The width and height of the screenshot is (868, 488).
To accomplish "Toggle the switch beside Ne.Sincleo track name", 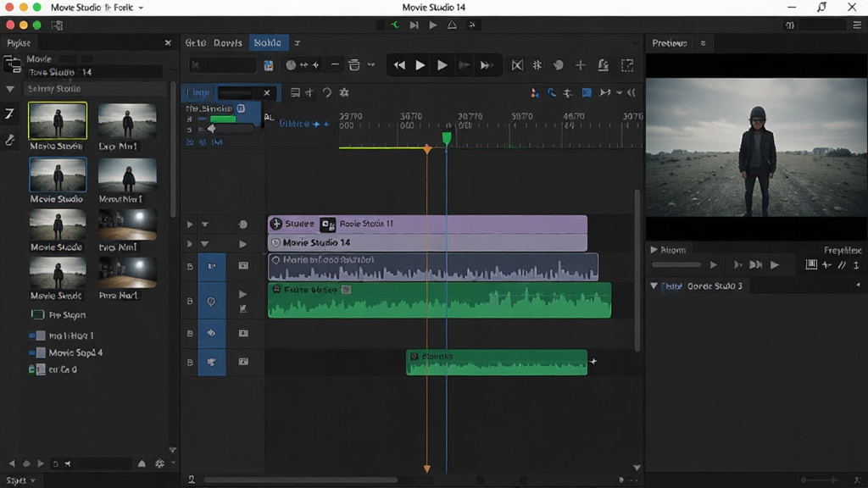I will [242, 108].
